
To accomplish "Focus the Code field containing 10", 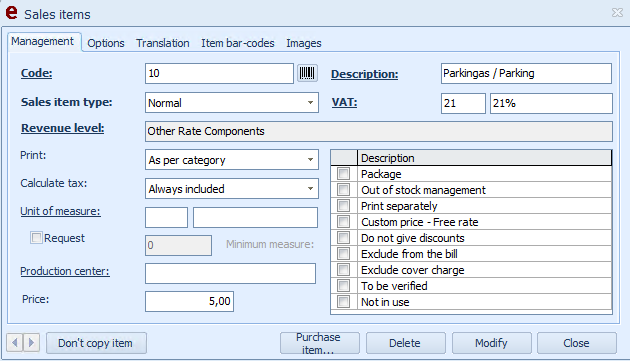I will pos(219,74).
